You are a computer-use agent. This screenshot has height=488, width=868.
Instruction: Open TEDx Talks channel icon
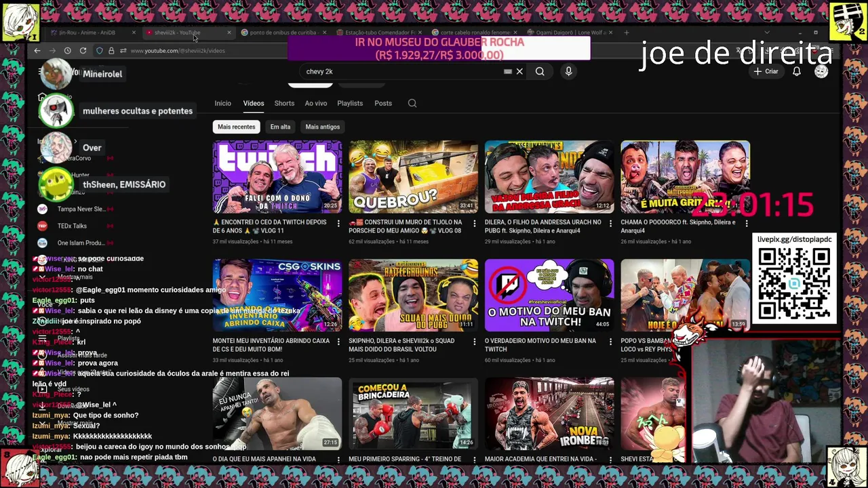tap(42, 226)
